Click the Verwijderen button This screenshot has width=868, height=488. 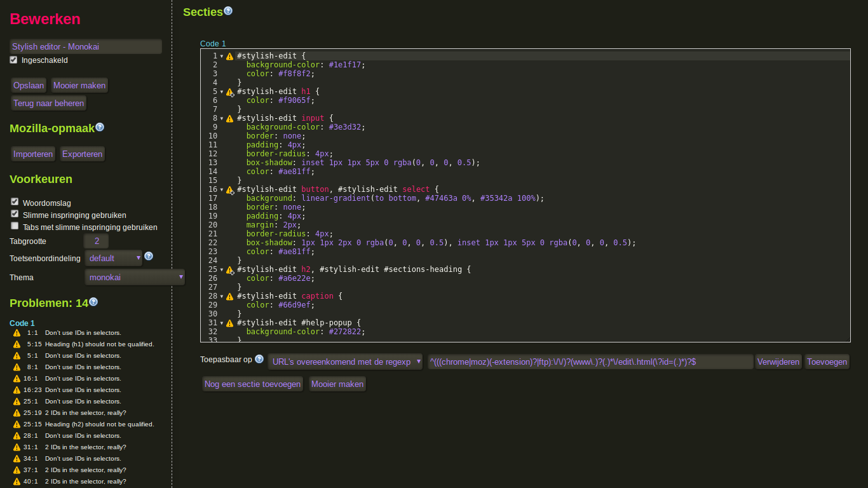[x=778, y=362]
